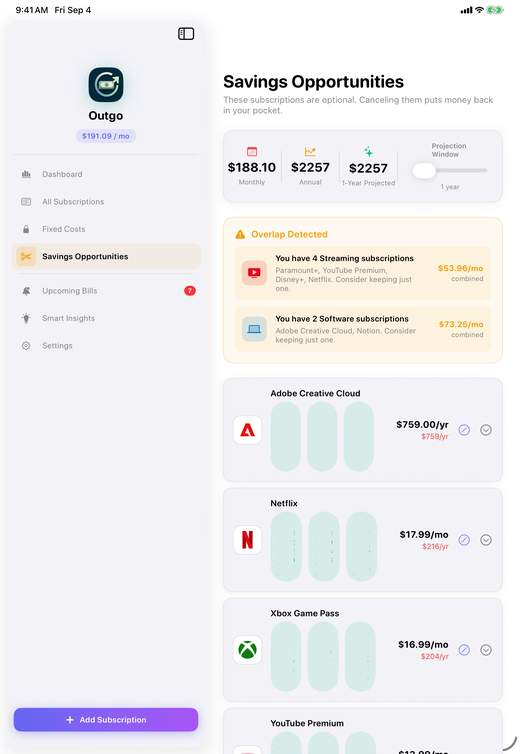The image size is (520, 754).
Task: Tap the battery status icon
Action: click(x=495, y=10)
